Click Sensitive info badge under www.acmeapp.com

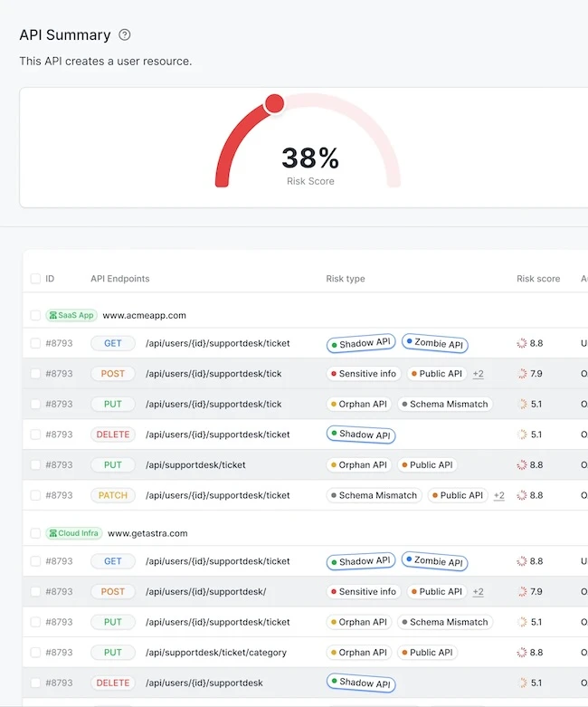pos(363,374)
